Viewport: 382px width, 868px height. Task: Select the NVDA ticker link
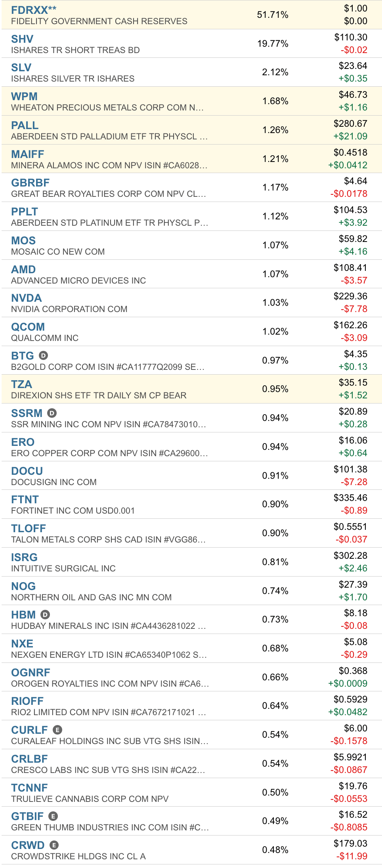tap(27, 298)
